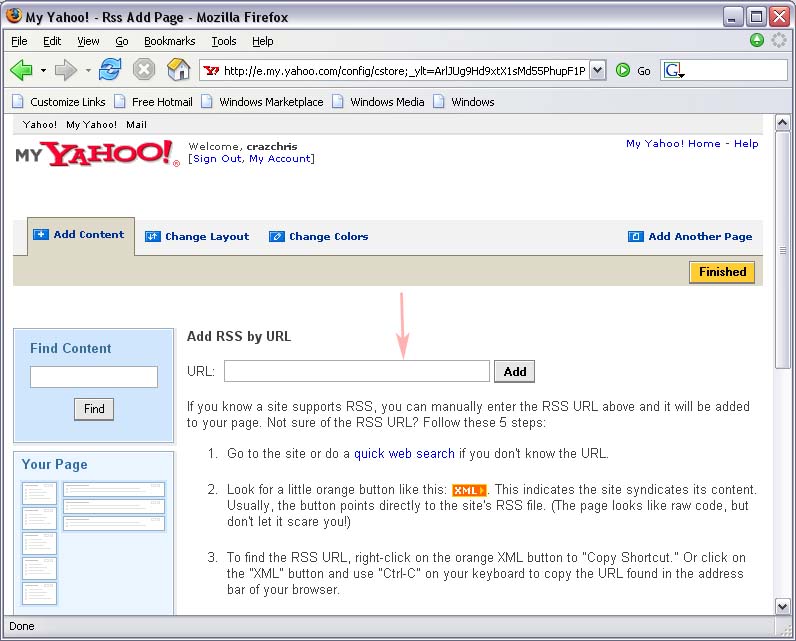The image size is (796, 641).
Task: Open the quick web search link
Action: (404, 454)
